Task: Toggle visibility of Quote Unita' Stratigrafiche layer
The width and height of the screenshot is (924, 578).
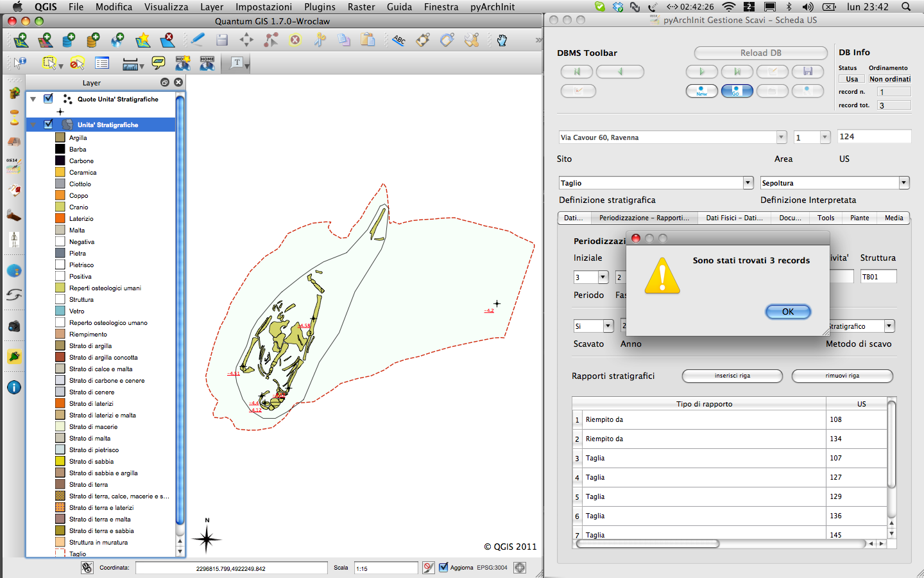Action: pyautogui.click(x=48, y=99)
